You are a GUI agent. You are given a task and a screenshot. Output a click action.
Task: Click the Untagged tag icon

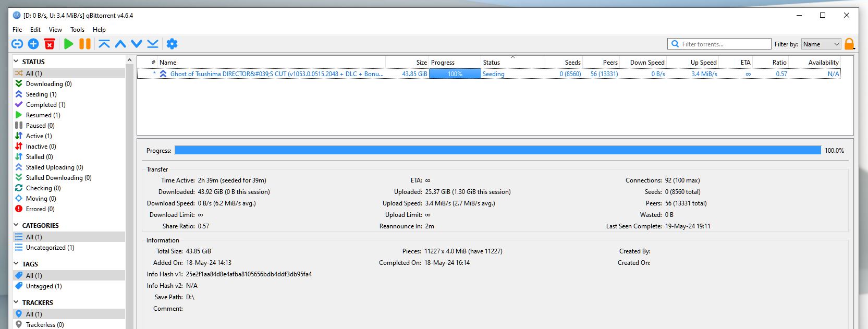pos(19,286)
